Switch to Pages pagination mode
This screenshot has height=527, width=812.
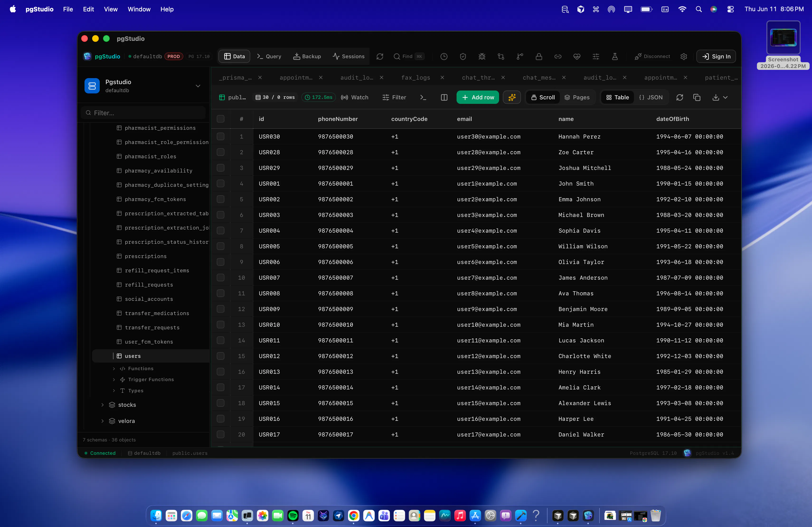(x=577, y=97)
